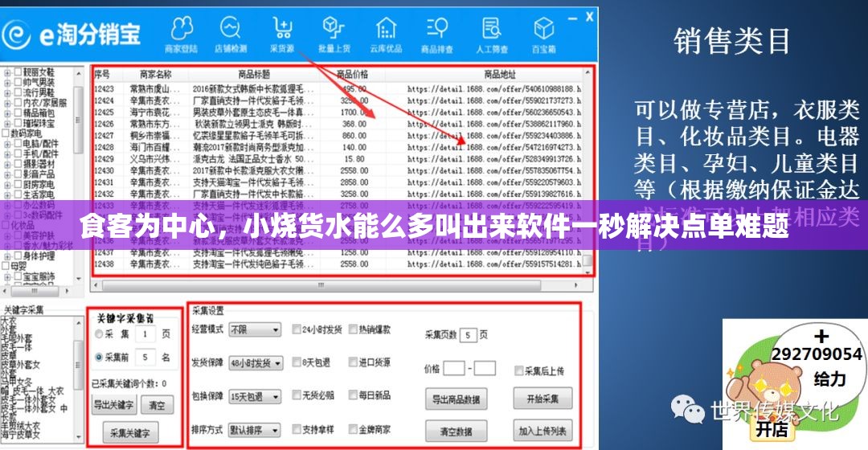Sort by the 序号 column header
The height and width of the screenshot is (450, 868).
tap(102, 74)
